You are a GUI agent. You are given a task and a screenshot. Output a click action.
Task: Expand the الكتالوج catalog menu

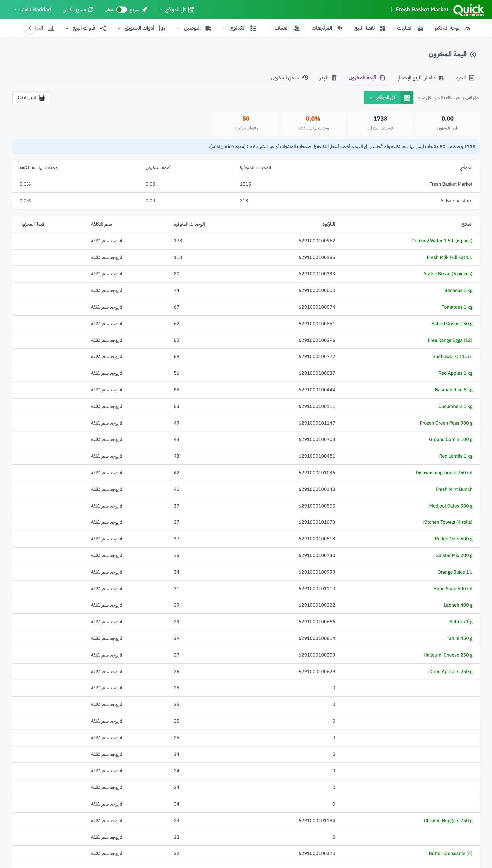click(x=240, y=28)
